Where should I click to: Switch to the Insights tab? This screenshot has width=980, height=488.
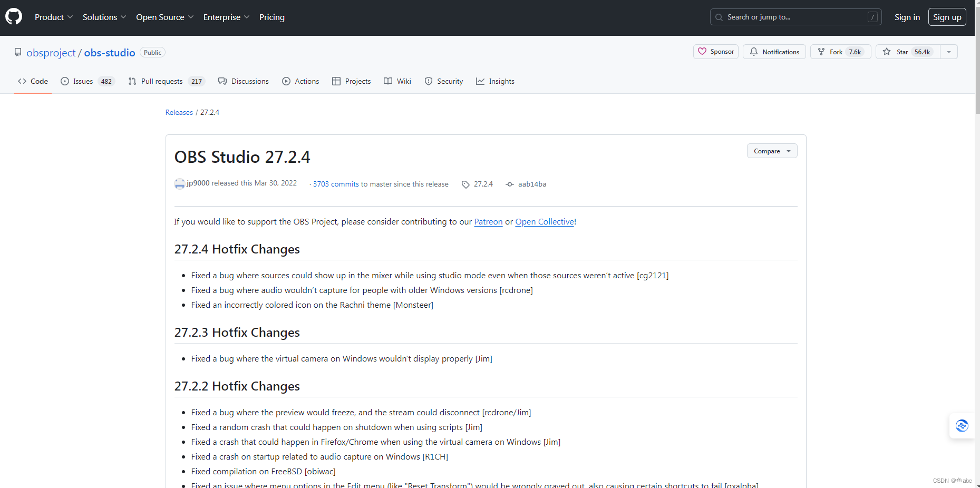495,81
